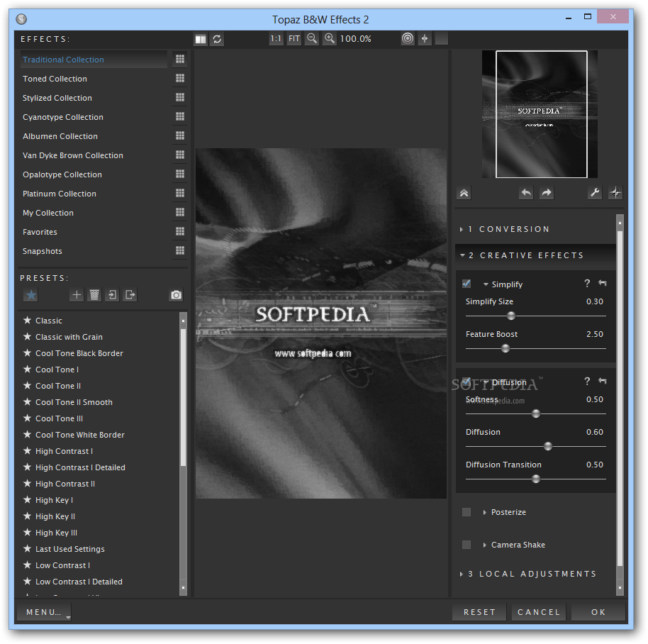Viewport: 648px width, 644px height.
Task: Adjust the Softness slider handle
Action: point(536,413)
